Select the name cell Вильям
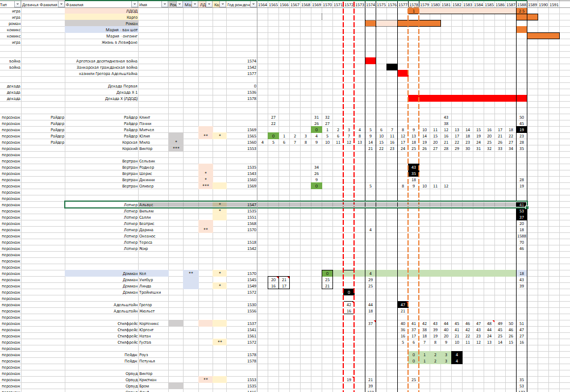Screen dimensions: 570x392 coord(153,211)
